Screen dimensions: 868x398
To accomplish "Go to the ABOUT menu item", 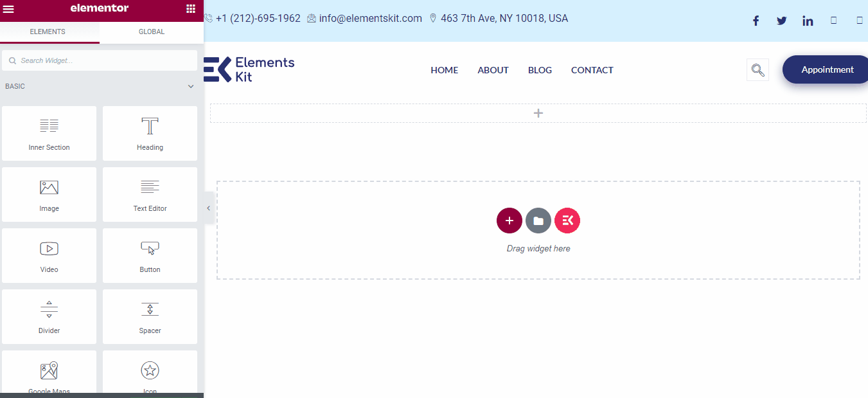I will (x=493, y=70).
